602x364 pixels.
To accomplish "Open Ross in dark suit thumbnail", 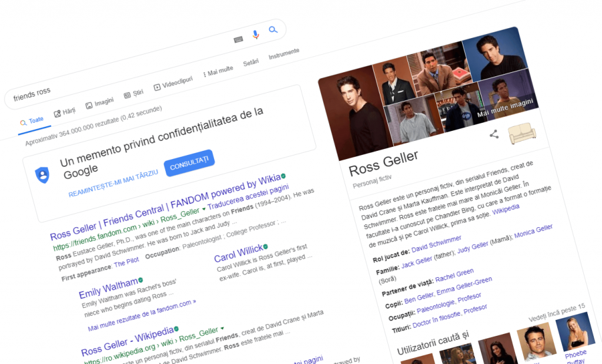I will point(394,80).
